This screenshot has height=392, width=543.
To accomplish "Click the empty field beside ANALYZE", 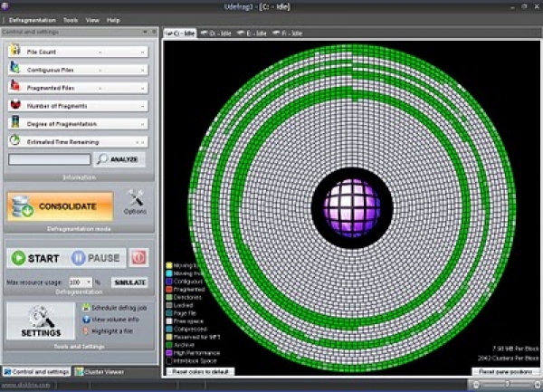I will click(x=49, y=159).
